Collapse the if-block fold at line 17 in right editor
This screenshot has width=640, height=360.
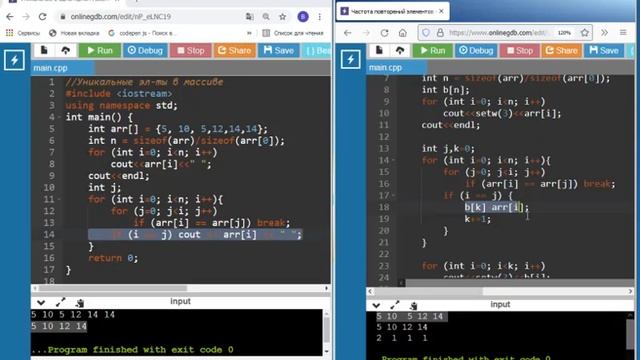coord(394,196)
